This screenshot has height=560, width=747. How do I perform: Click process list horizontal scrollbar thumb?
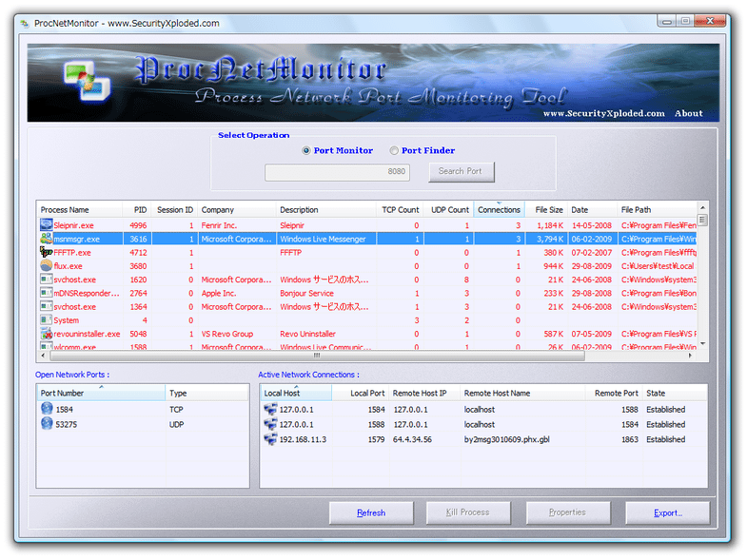[x=317, y=356]
